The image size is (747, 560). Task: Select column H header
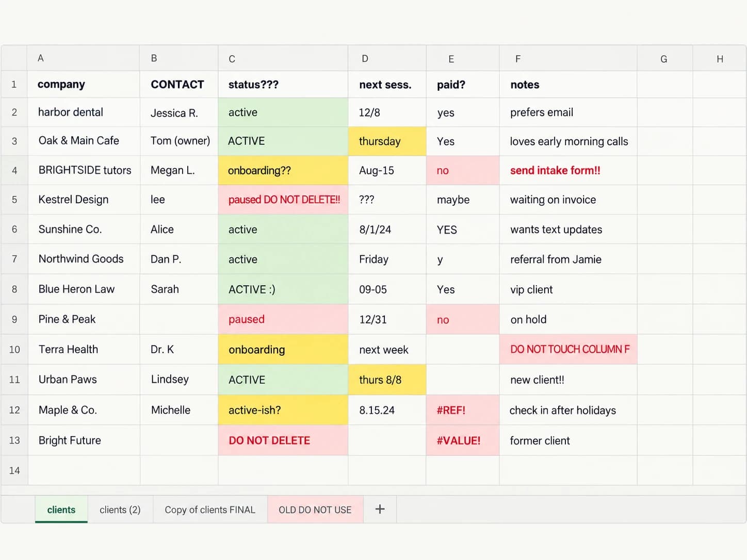[720, 58]
